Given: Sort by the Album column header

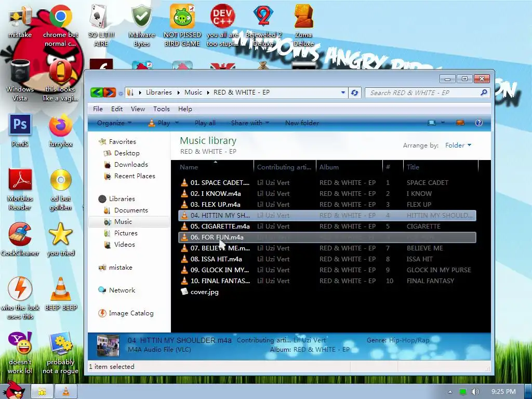Looking at the screenshot, I should coord(349,167).
